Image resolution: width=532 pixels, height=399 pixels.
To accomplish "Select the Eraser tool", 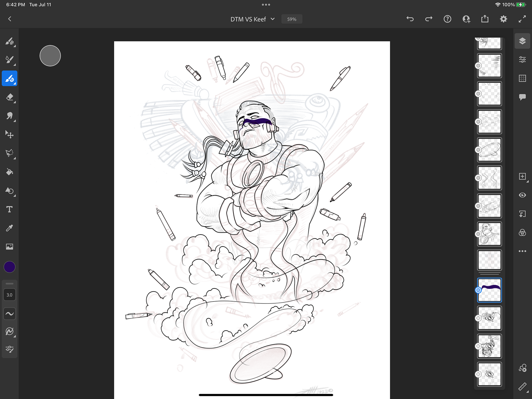I will pos(9,97).
